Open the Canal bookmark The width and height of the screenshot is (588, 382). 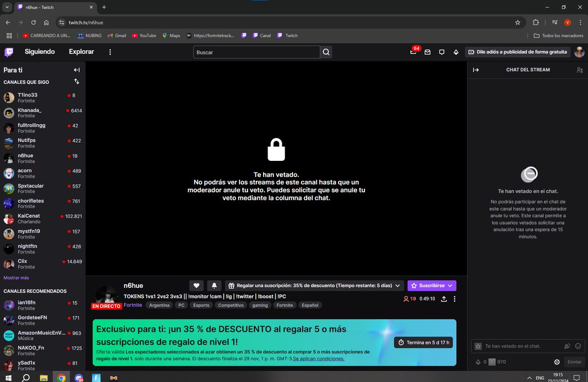tap(262, 35)
